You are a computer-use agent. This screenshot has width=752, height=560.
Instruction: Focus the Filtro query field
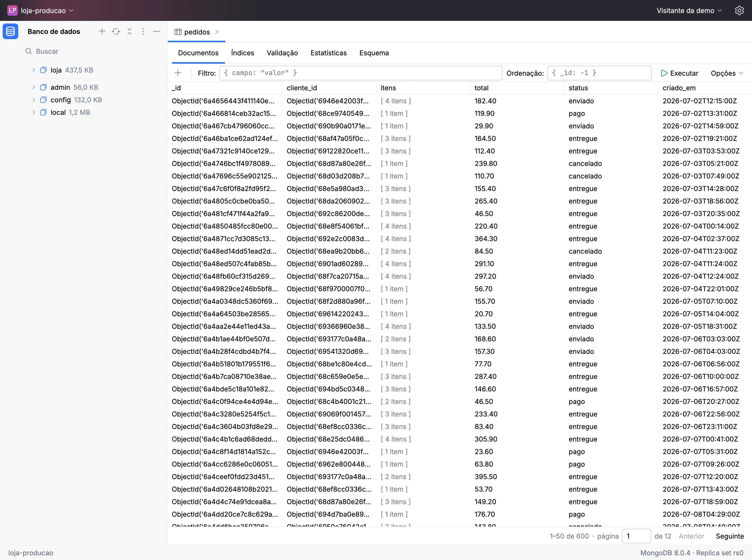click(361, 73)
